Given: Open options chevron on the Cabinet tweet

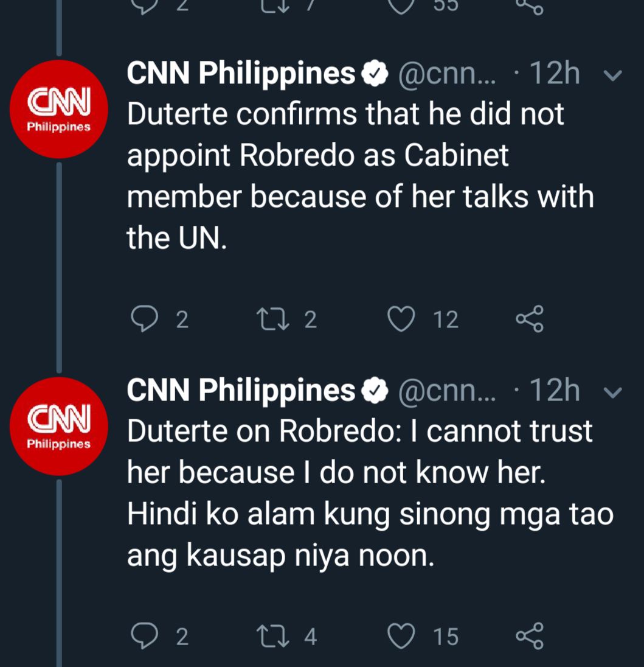Looking at the screenshot, I should (613, 75).
